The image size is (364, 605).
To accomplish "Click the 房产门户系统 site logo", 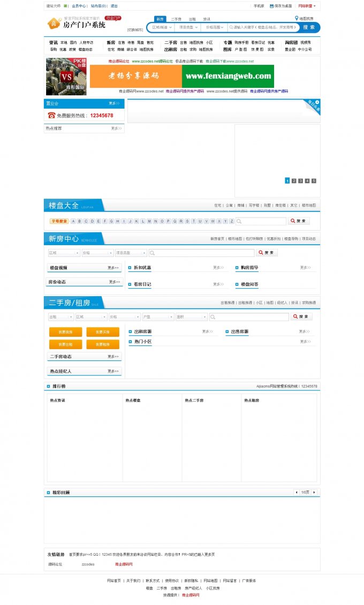I will (x=77, y=24).
